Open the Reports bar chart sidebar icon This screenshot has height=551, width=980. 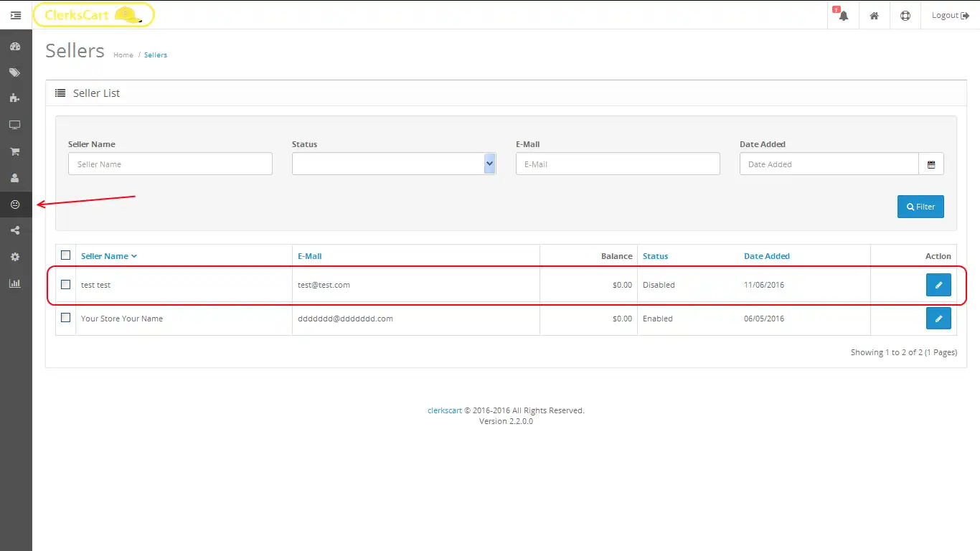pos(15,283)
